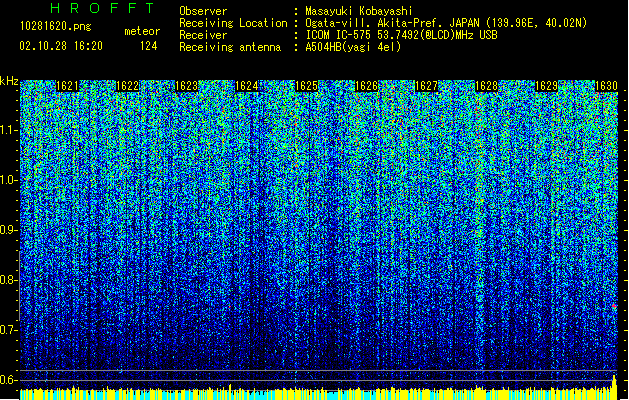Screen dimensions: 629x400
Task: Click observer name Masayuki Kobayashi
Action: click(359, 11)
